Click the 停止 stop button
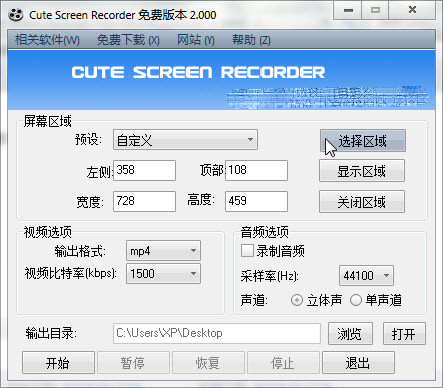This screenshot has width=443, height=388. (x=283, y=363)
